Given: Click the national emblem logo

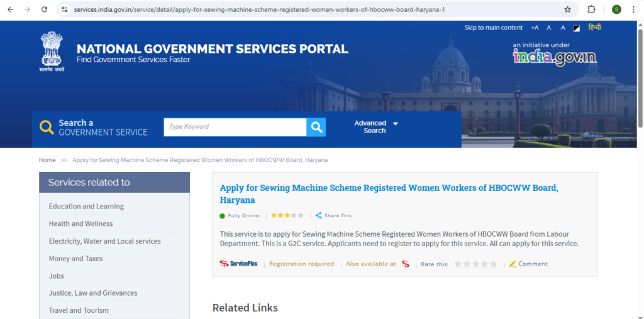Looking at the screenshot, I should [x=52, y=52].
